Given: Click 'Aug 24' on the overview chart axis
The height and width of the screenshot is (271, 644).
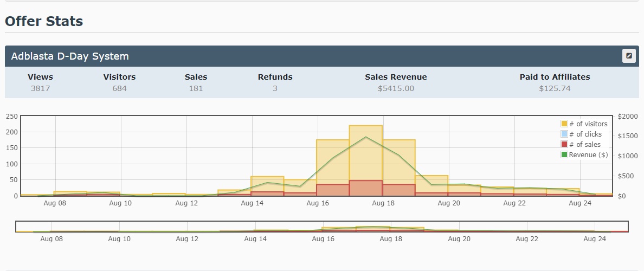Looking at the screenshot, I should 595,238.
